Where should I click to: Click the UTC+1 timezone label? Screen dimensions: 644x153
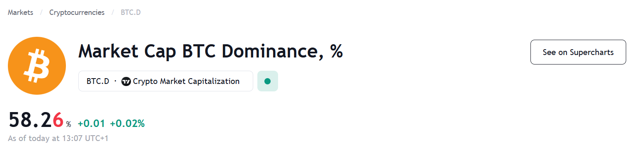click(97, 139)
